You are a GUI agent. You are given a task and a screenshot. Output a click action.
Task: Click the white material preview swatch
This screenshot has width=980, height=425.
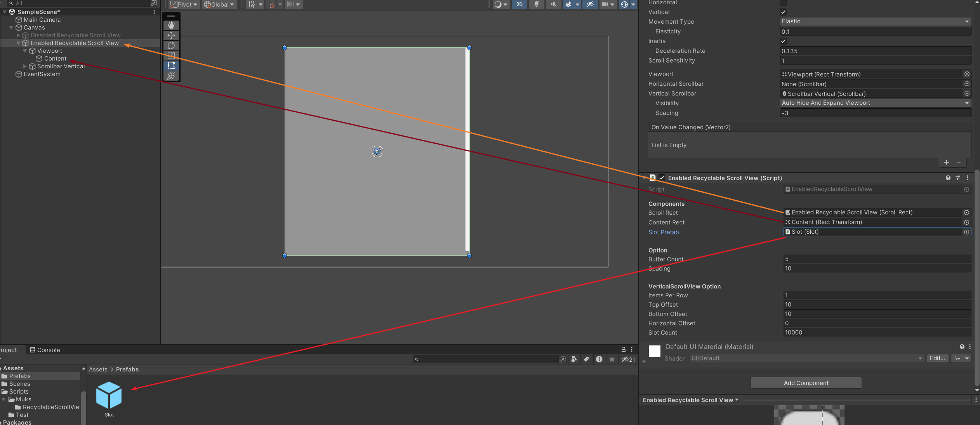654,351
